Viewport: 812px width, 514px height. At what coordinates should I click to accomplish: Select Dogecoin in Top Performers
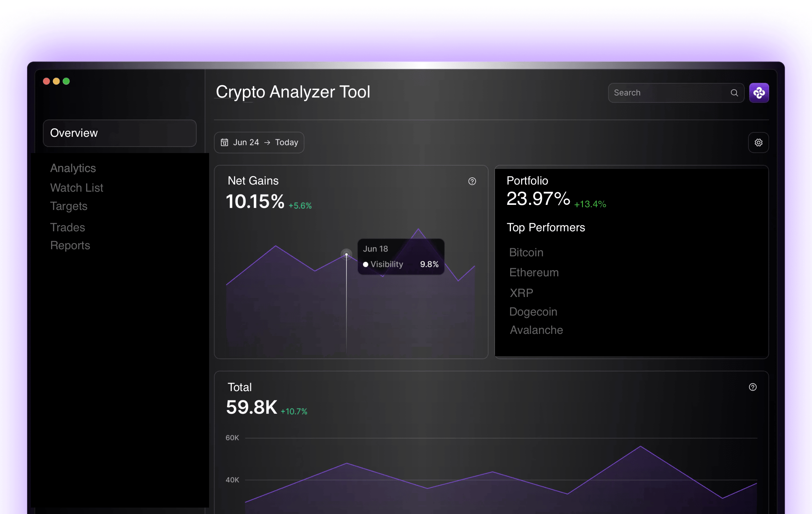(x=534, y=312)
